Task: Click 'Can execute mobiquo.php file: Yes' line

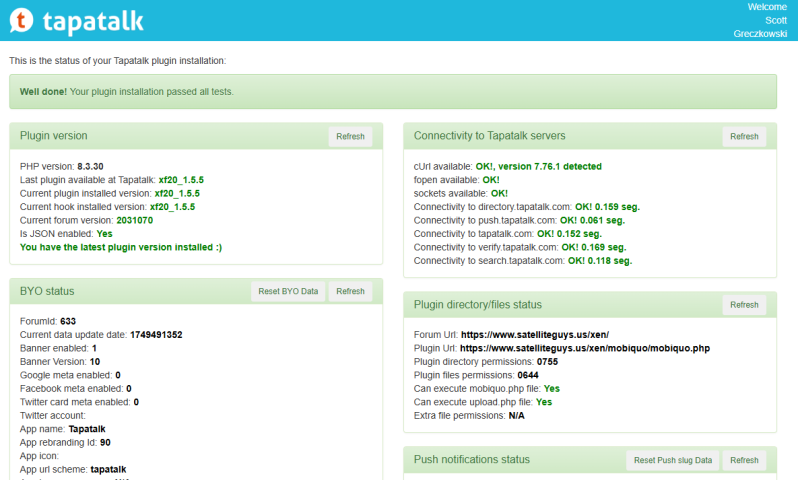Action: 487,388
